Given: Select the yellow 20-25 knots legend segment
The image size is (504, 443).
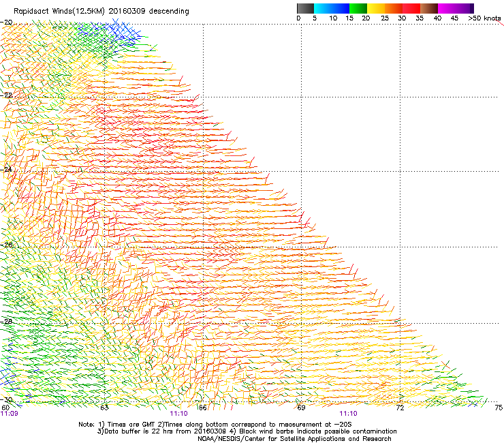Looking at the screenshot, I should tap(376, 8).
